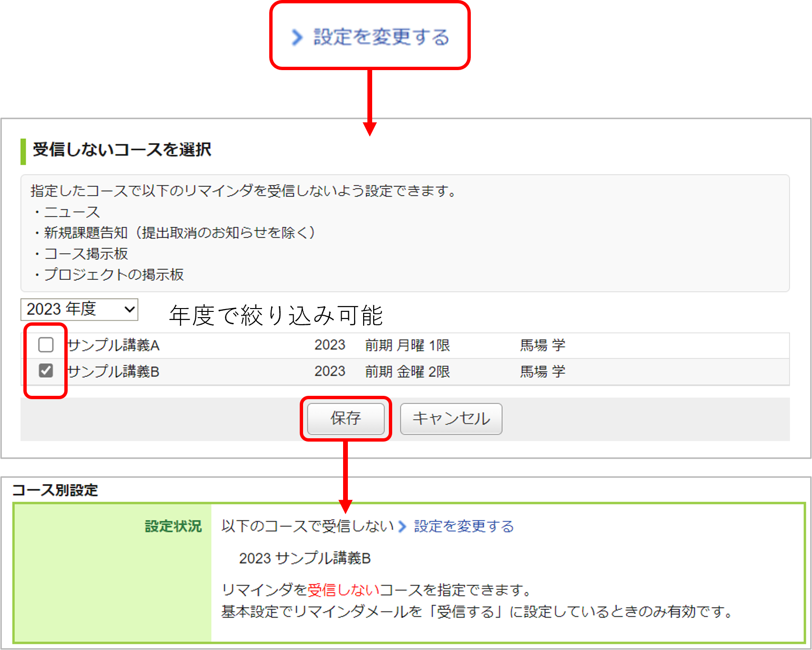Select the サンプル講義A course name
Viewport: 812px width, 650px height.
113,345
